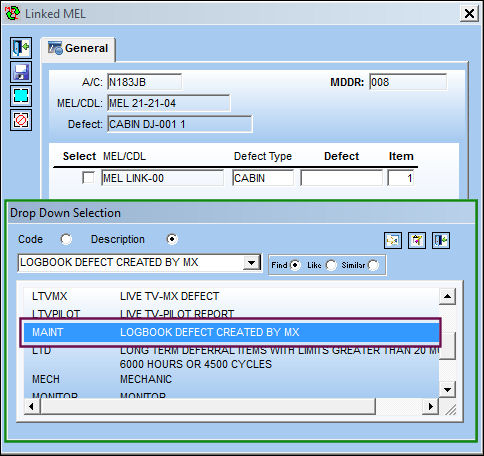Select the MECH MECHANIC row

[x=231, y=379]
